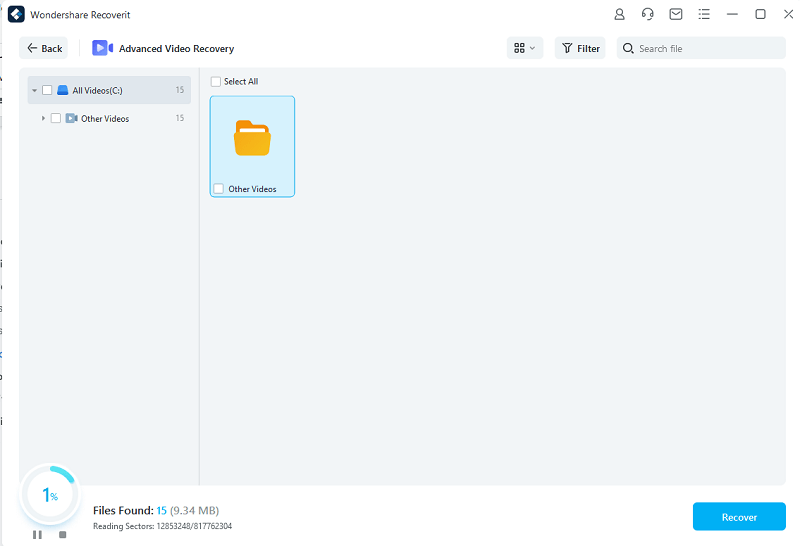Click the Recover button
Screen dimensions: 800x546
point(739,516)
